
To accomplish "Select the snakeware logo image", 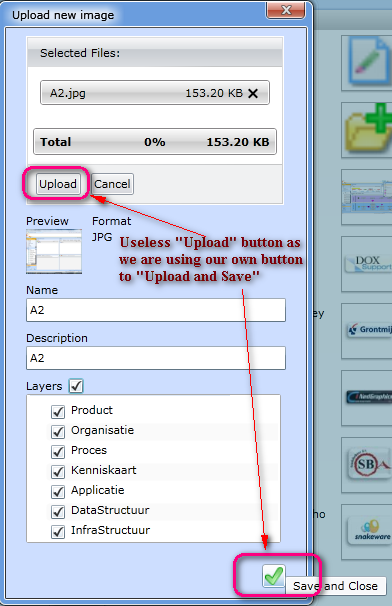I will 367,531.
